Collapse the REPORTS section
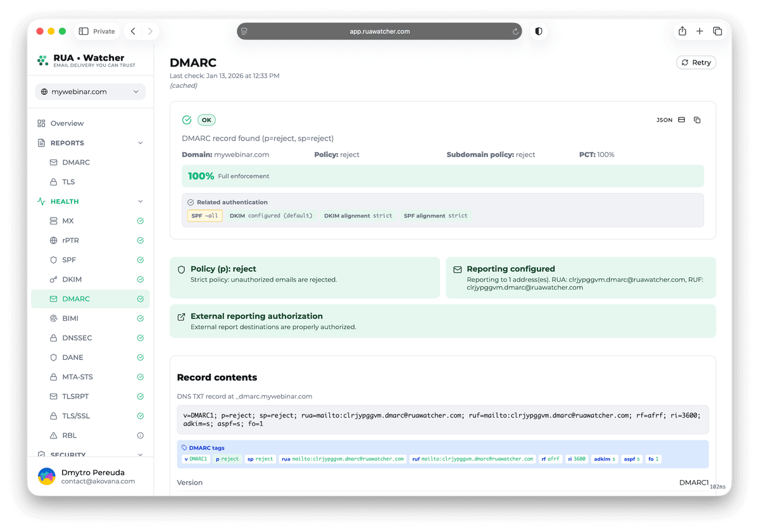The width and height of the screenshot is (759, 532). click(140, 143)
